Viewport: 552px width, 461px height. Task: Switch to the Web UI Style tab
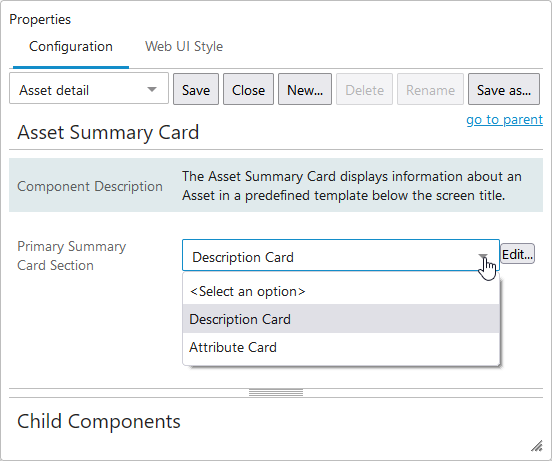[x=184, y=46]
